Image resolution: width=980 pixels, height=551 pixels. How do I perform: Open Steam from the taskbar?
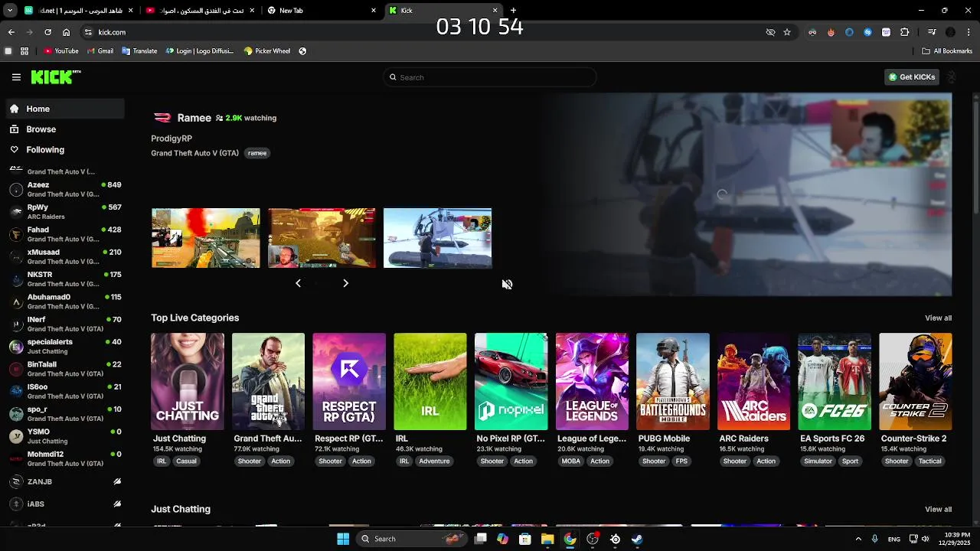coord(637,539)
